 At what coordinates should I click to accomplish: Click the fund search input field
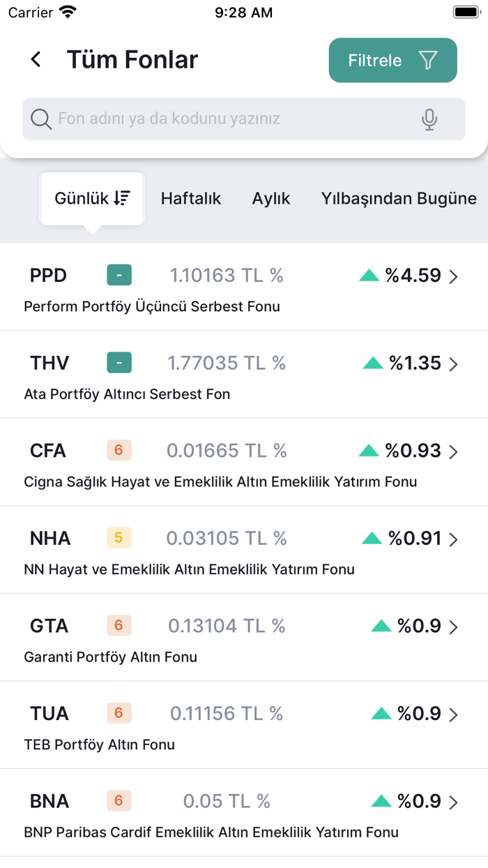click(230, 119)
